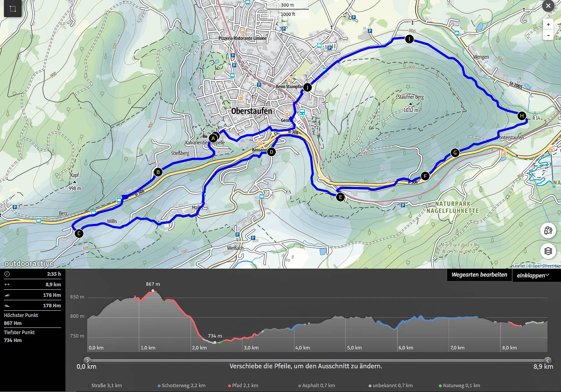Zoom in using the plus button

coord(548,25)
